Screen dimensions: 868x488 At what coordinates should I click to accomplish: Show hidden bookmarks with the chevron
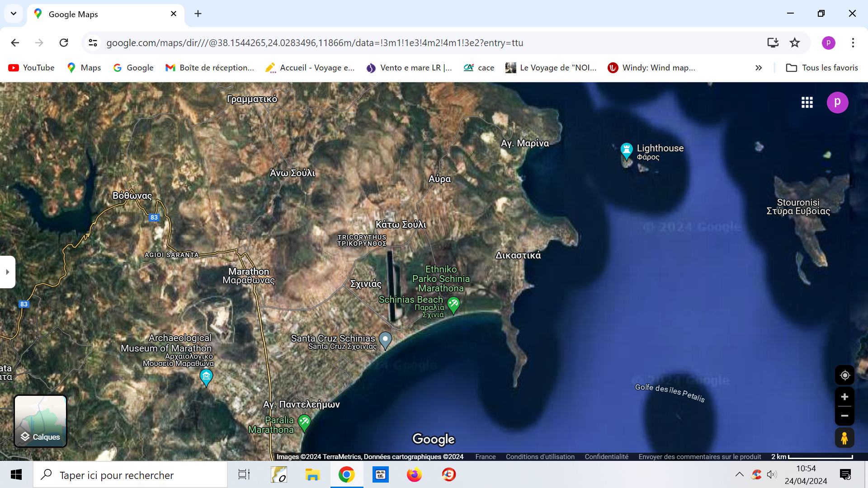point(759,68)
